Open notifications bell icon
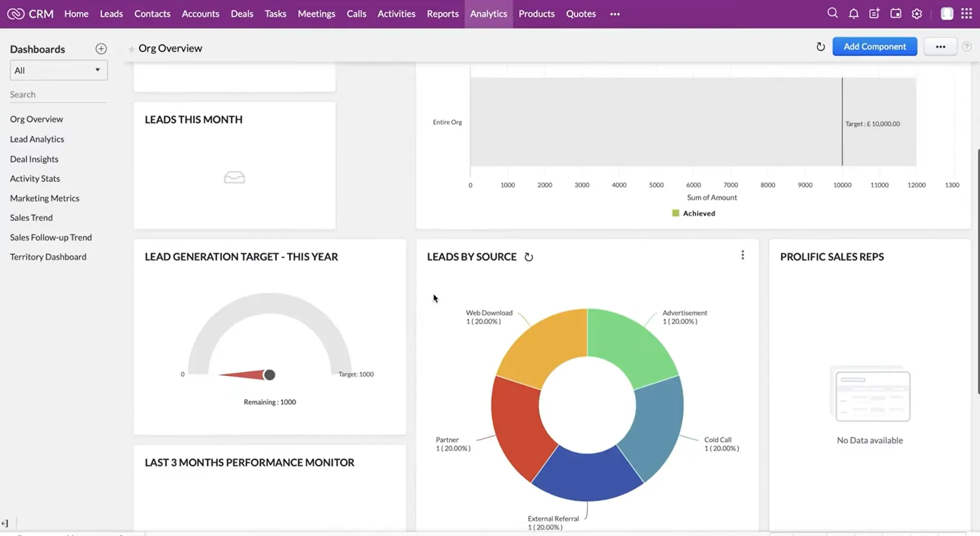Image resolution: width=980 pixels, height=536 pixels. [853, 14]
